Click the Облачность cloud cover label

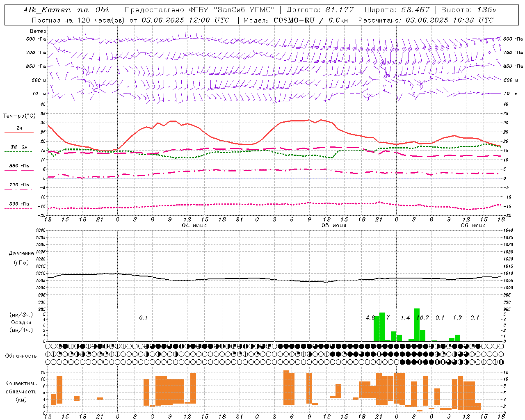click(21, 356)
